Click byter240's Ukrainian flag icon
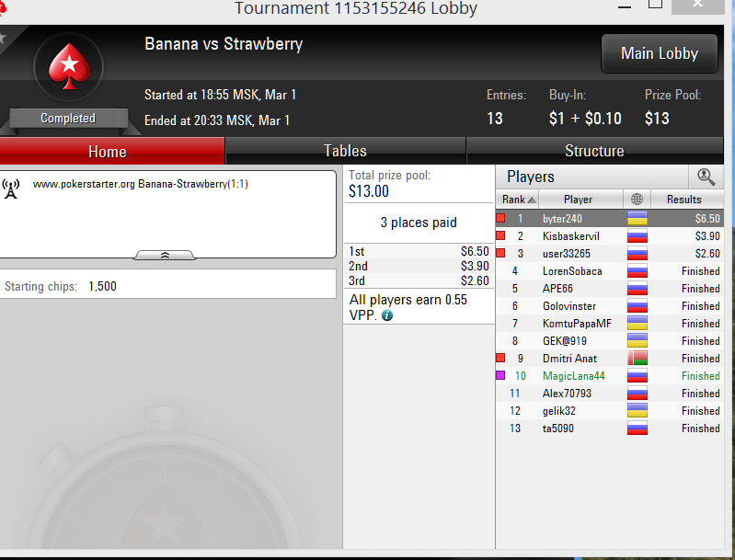 coord(637,218)
